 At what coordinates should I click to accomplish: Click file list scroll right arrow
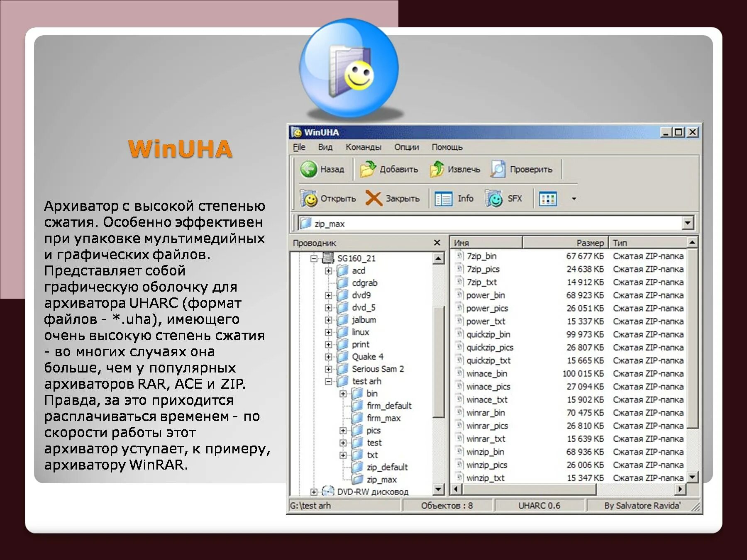click(680, 489)
